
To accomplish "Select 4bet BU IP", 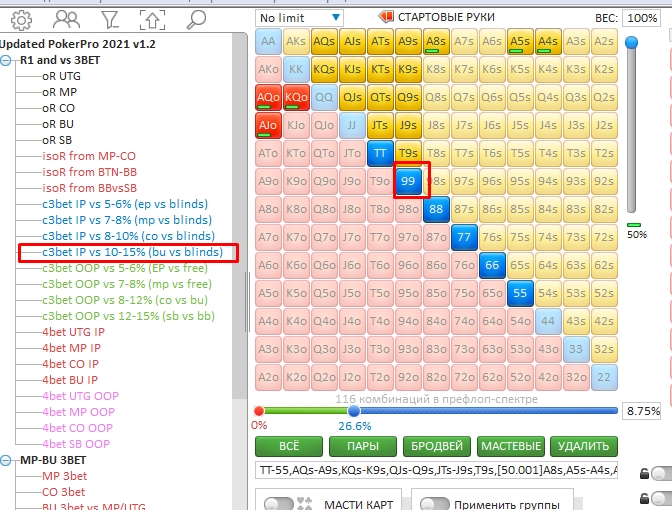I will pos(70,380).
